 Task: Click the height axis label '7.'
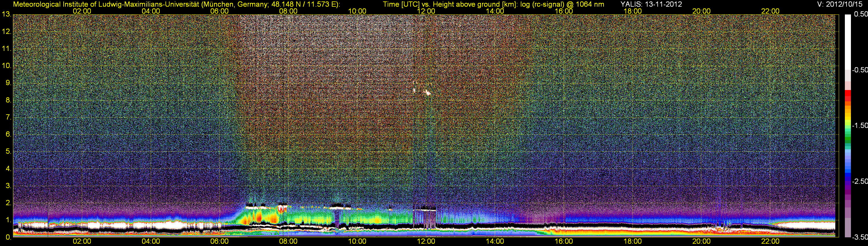tap(9, 117)
